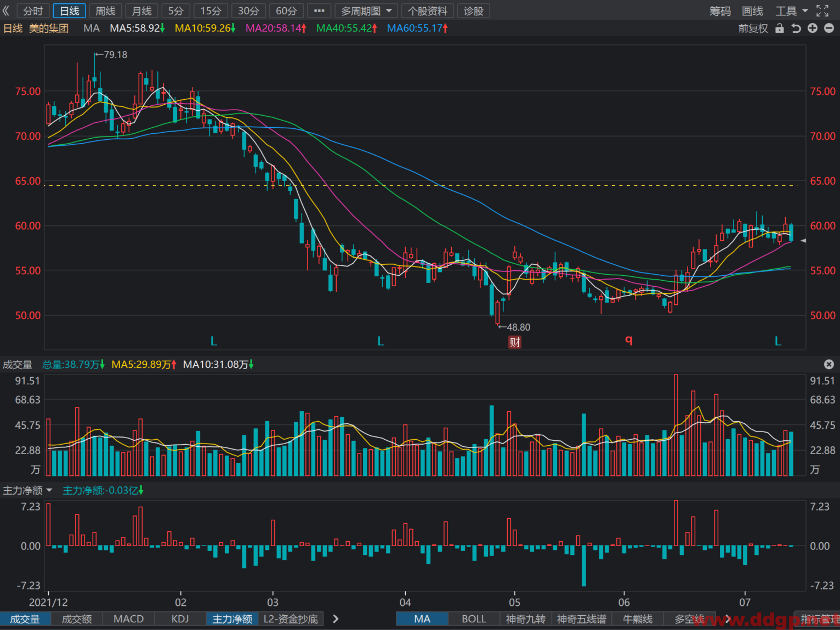Open the 个股资料 stock info button
Image resolution: width=840 pixels, height=630 pixels.
pos(428,11)
